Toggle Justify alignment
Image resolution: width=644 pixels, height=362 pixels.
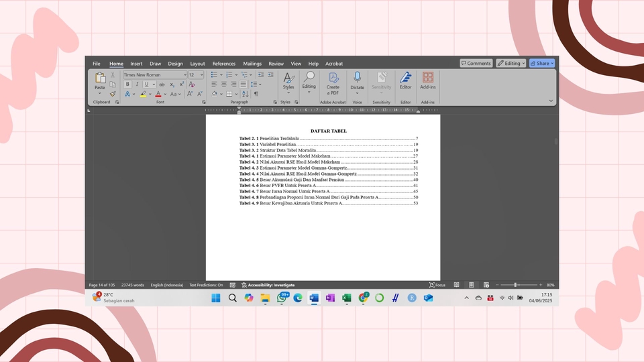pos(243,84)
